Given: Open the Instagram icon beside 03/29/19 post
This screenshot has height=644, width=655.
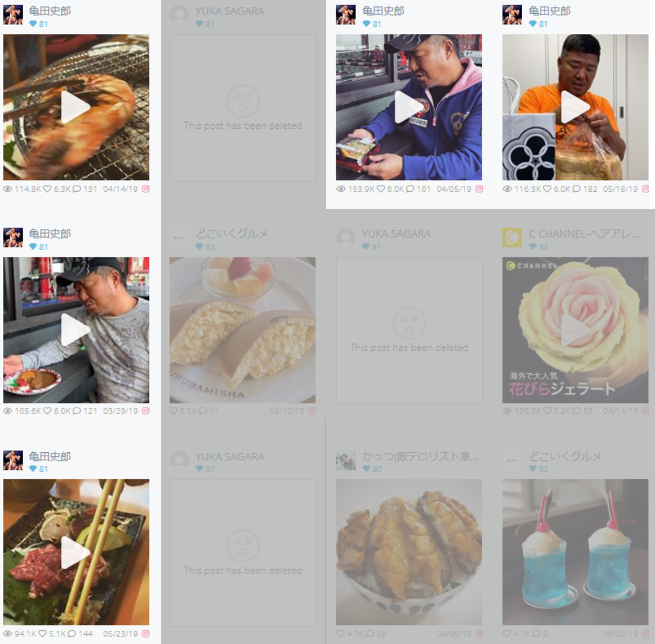Looking at the screenshot, I should pyautogui.click(x=145, y=411).
